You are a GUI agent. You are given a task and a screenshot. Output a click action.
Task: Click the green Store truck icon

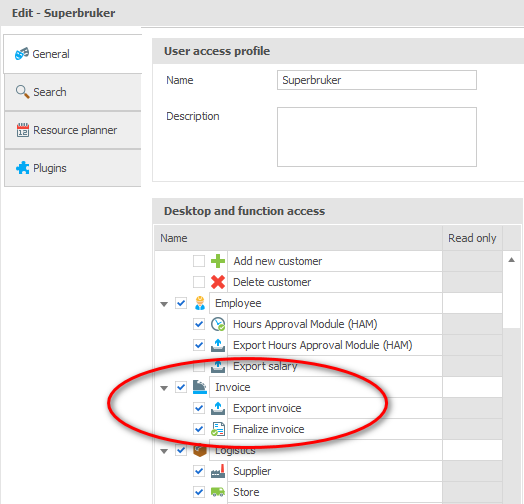coord(218,492)
